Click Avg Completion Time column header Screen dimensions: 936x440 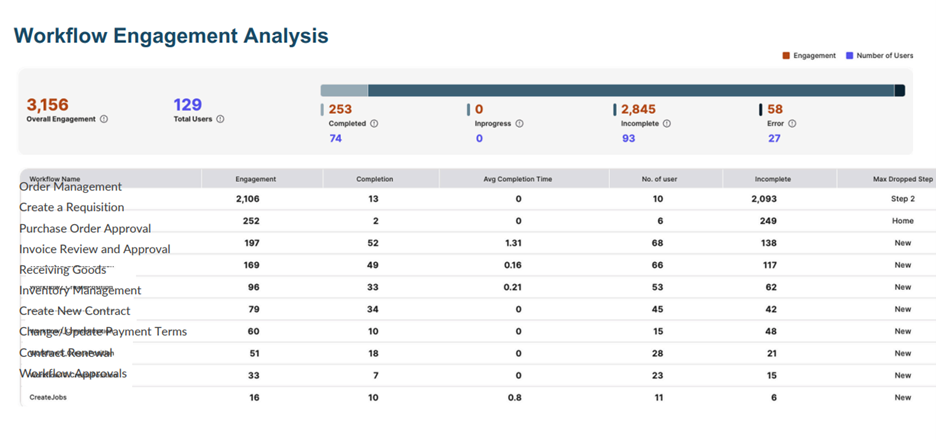point(518,179)
